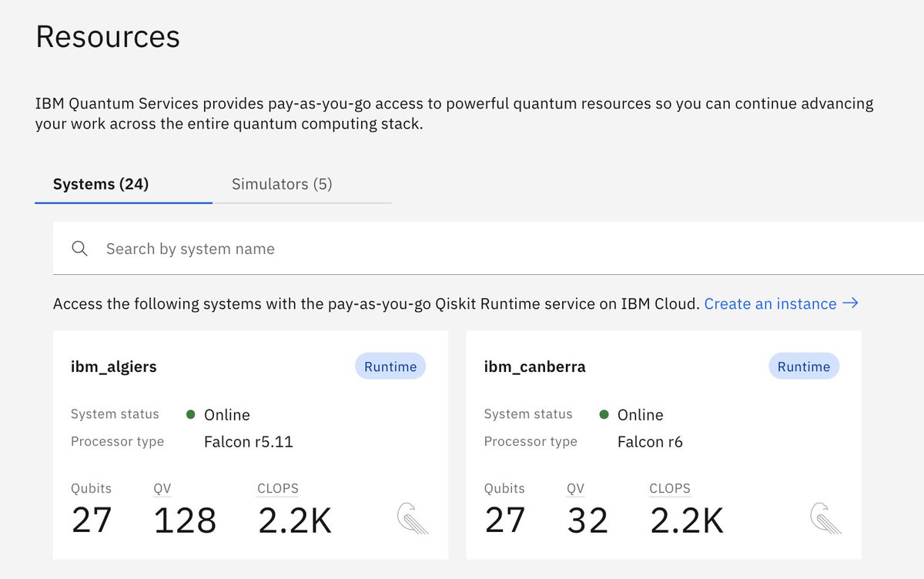Click the Runtime tag on ibm_algiers
The height and width of the screenshot is (579, 924).
click(390, 366)
